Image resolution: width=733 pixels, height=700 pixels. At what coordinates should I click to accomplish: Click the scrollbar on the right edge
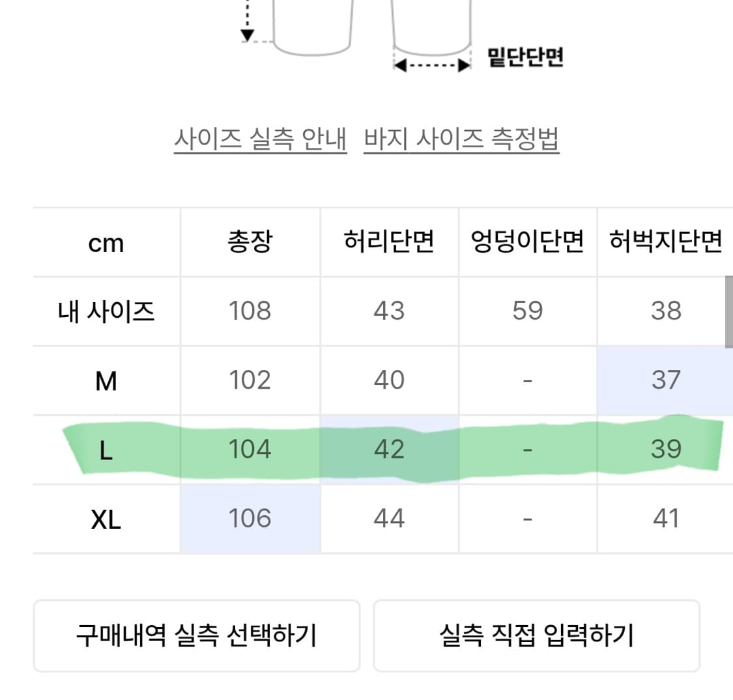(x=729, y=311)
